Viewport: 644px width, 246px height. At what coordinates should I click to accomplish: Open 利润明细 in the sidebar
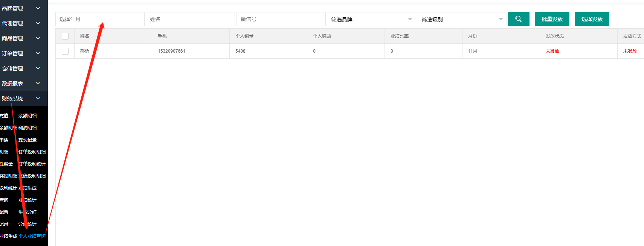click(x=27, y=128)
